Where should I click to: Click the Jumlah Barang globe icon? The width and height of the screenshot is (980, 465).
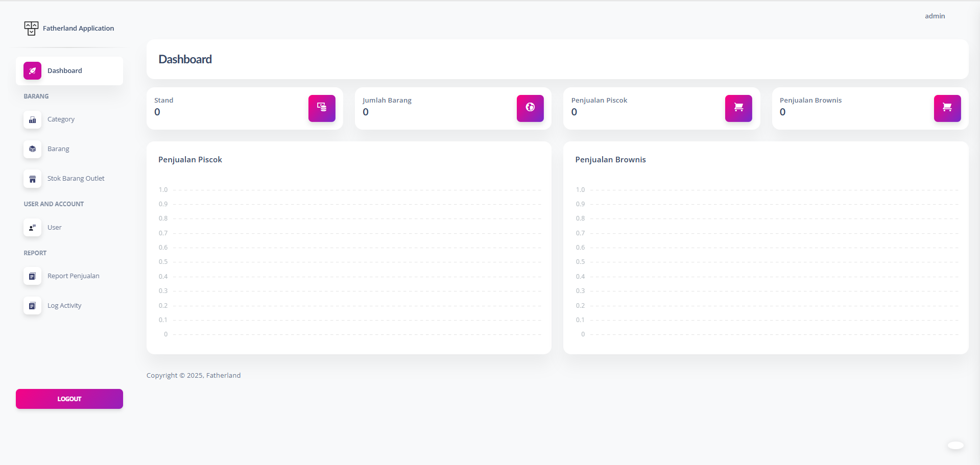(x=530, y=108)
